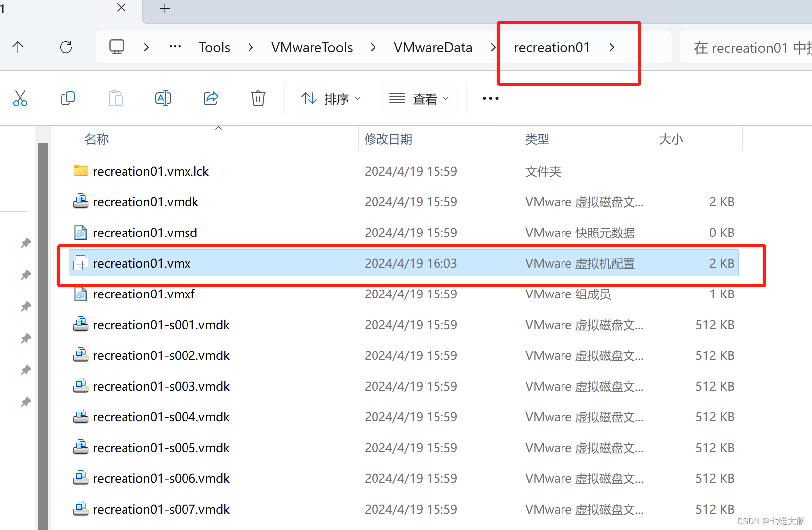Screen dimensions: 812x530
Task: Navigate to VMwareData breadcrumb
Action: click(433, 48)
